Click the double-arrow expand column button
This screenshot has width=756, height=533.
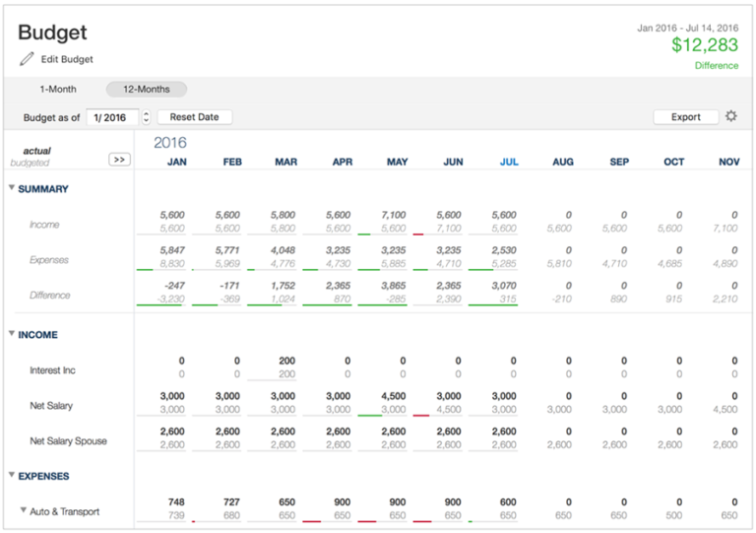tap(119, 160)
